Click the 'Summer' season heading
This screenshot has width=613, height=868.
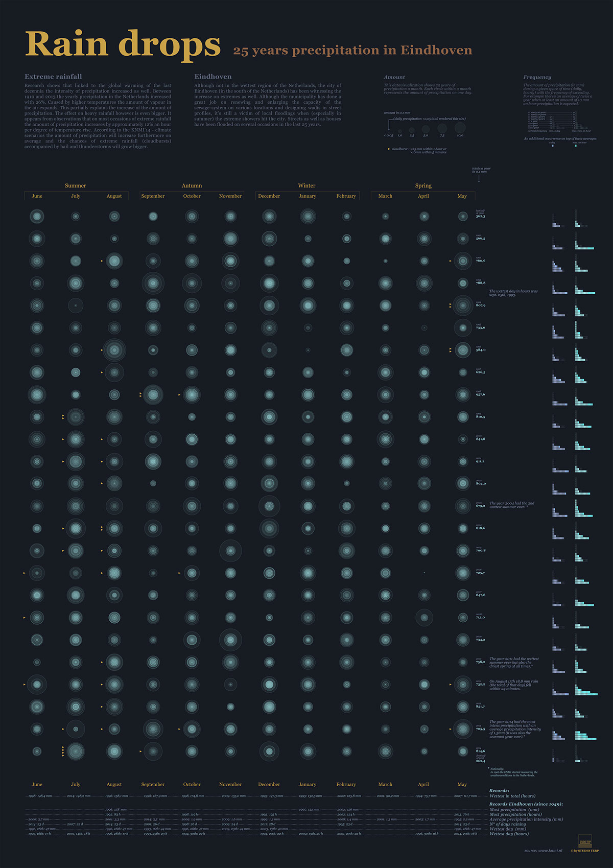(76, 185)
